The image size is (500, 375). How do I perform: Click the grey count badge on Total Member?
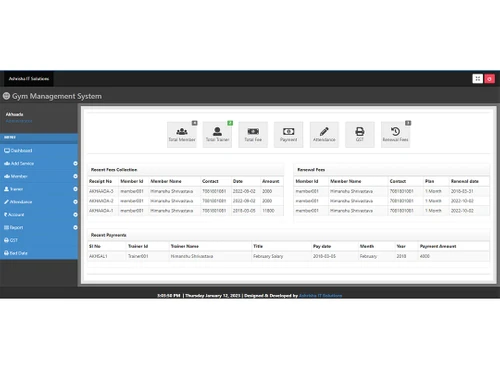point(195,123)
